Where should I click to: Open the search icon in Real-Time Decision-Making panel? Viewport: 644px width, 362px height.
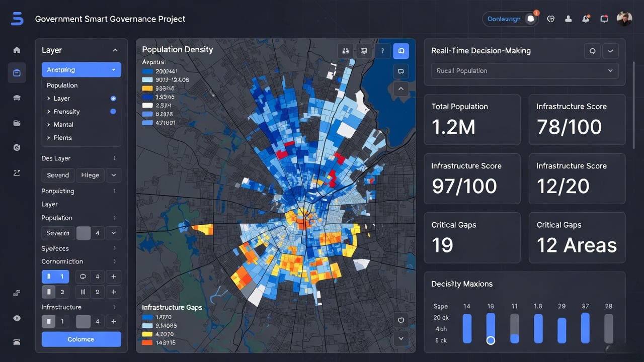tap(592, 51)
